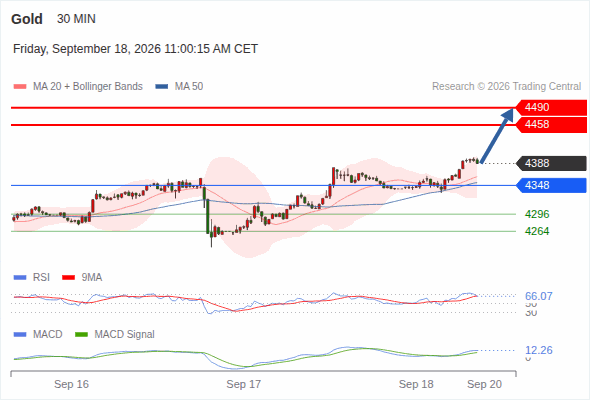Click the green 4264 support level label

[x=537, y=231]
